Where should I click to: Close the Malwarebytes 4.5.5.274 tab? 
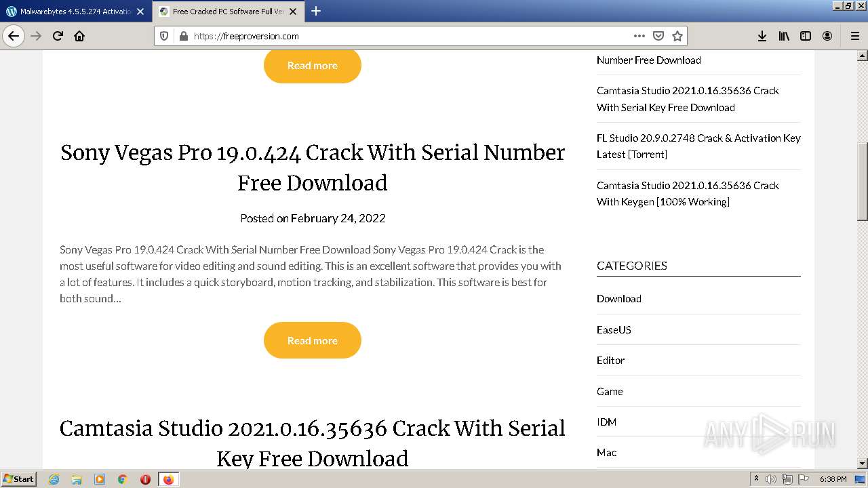pyautogui.click(x=140, y=12)
